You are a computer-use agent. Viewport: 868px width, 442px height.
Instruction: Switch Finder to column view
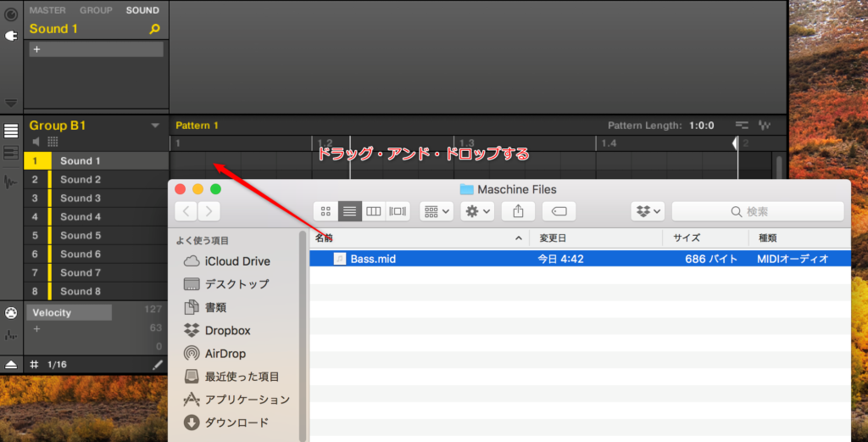point(373,211)
